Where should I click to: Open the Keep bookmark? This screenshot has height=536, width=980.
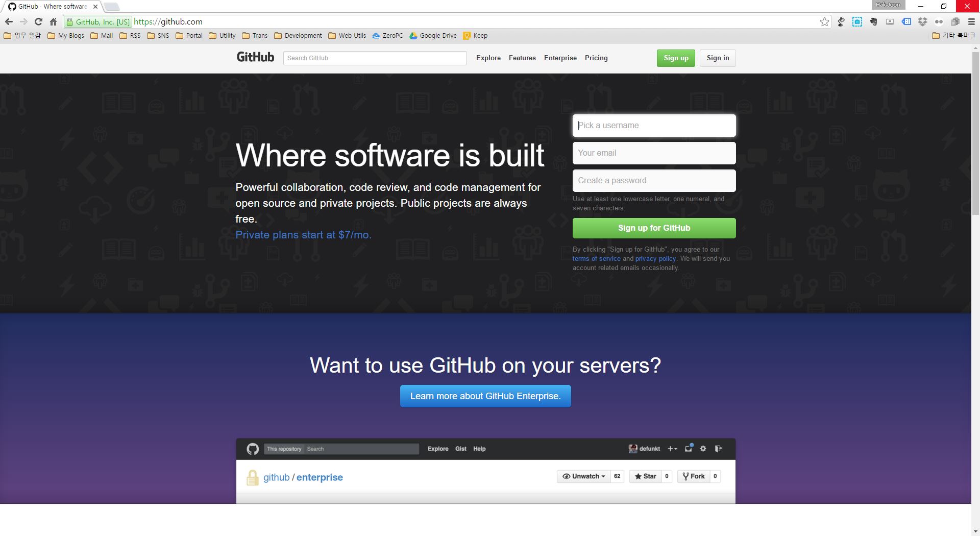pyautogui.click(x=475, y=35)
